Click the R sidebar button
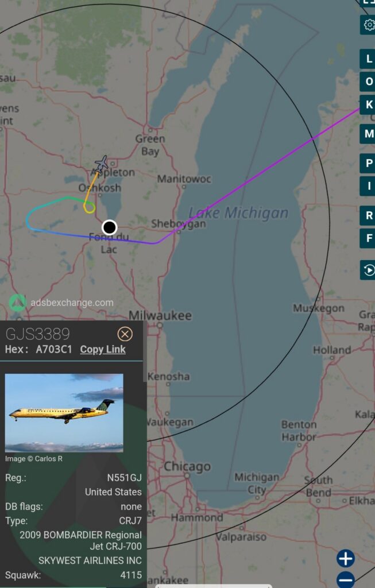Screen dimensions: 375x588 [368, 216]
